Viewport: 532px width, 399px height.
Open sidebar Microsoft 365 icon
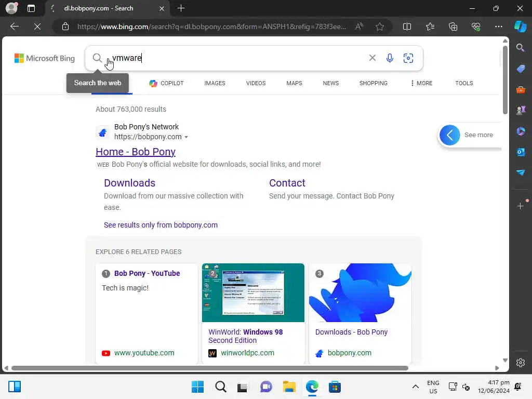click(x=521, y=131)
